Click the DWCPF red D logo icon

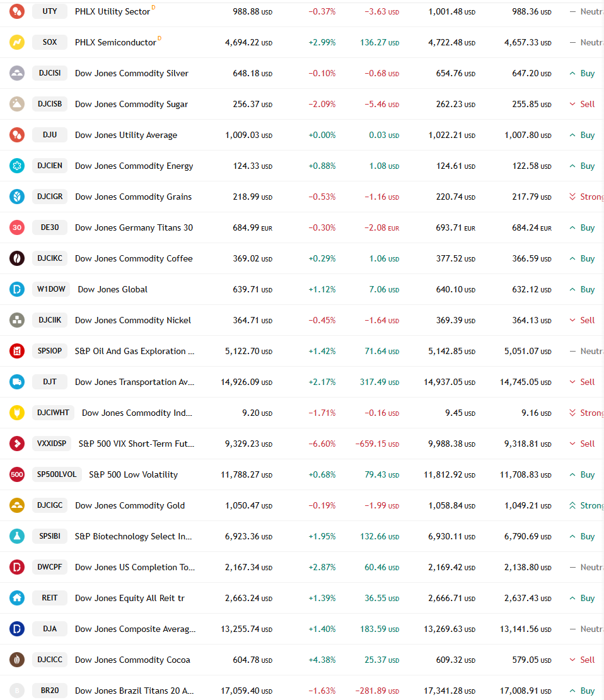click(17, 567)
